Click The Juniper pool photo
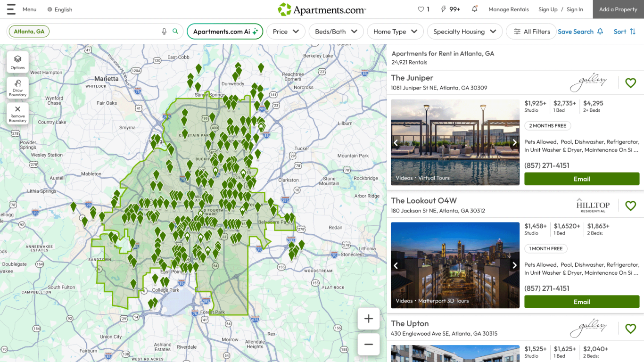The height and width of the screenshot is (362, 644). [455, 143]
